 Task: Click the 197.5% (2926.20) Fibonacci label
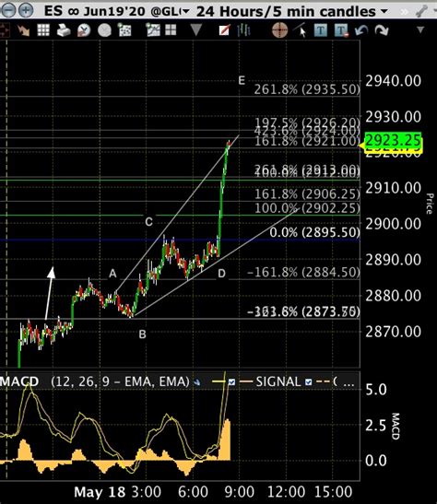[307, 122]
